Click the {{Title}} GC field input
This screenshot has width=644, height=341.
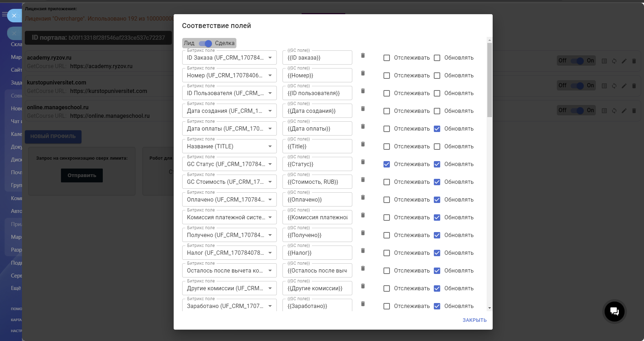pos(317,147)
